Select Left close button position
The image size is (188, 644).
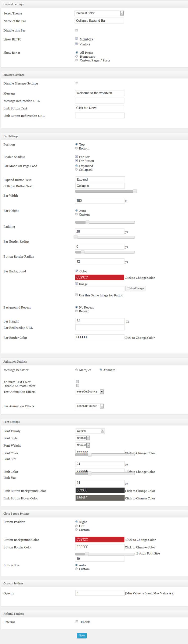click(76, 526)
